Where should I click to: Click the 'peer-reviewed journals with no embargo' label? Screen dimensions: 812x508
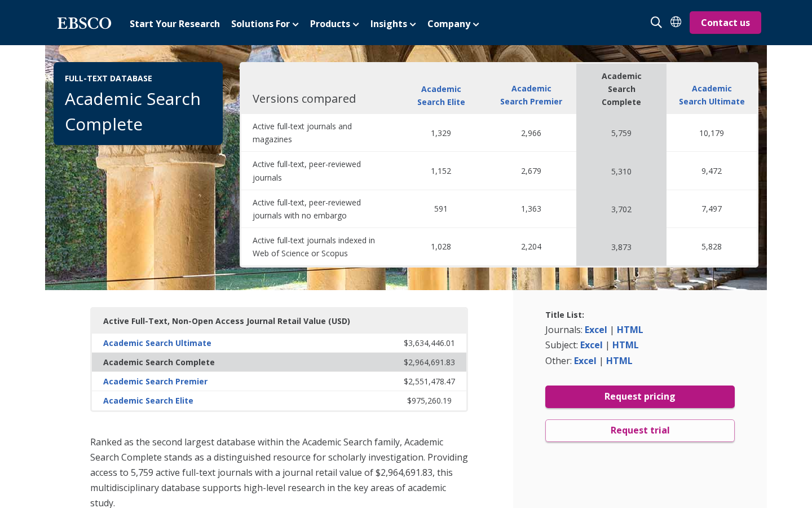tap(307, 209)
